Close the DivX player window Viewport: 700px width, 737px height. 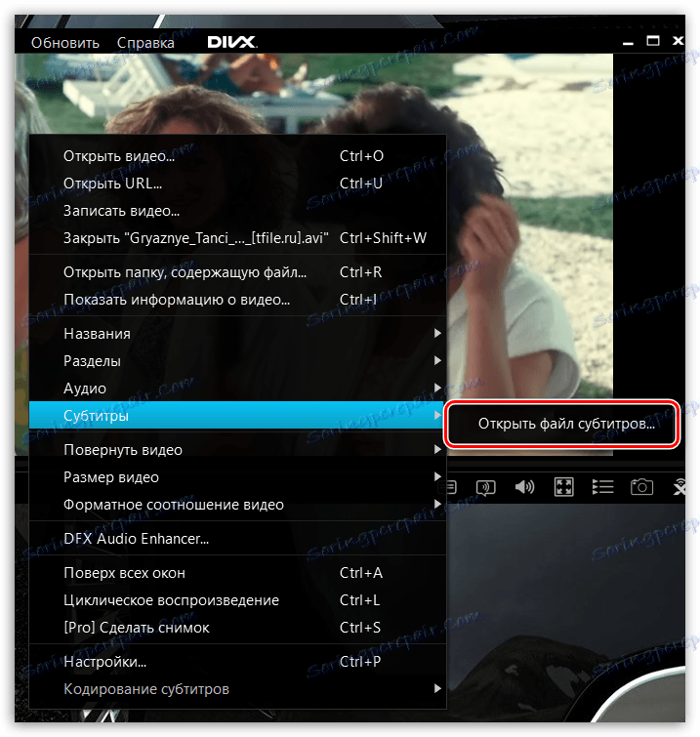[x=678, y=41]
